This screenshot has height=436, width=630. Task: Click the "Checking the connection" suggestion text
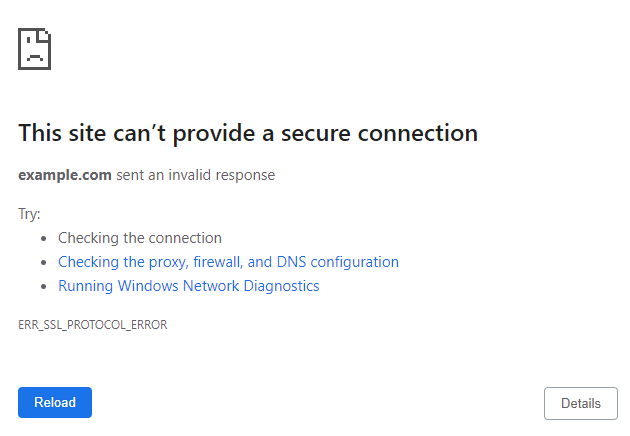point(139,238)
